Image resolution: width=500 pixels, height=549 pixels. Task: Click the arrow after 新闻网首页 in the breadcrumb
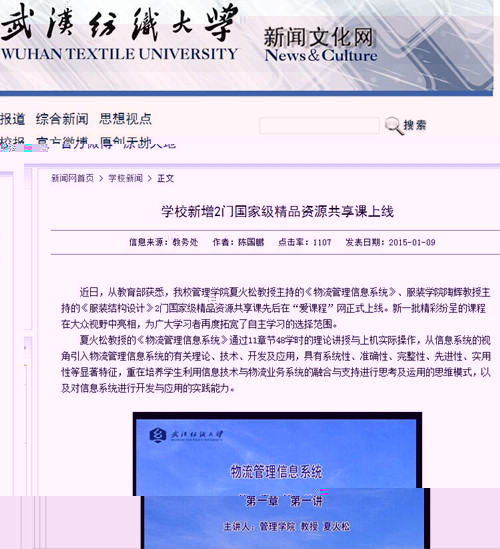pos(101,179)
